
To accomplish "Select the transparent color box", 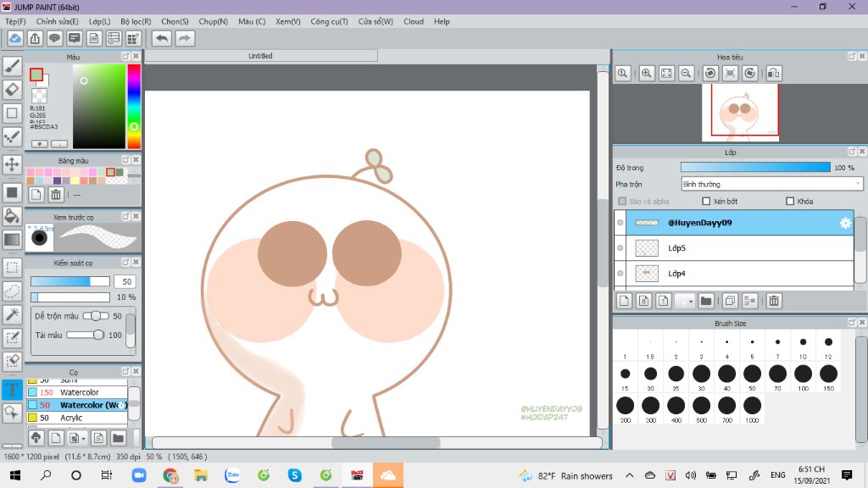I will click(x=39, y=97).
